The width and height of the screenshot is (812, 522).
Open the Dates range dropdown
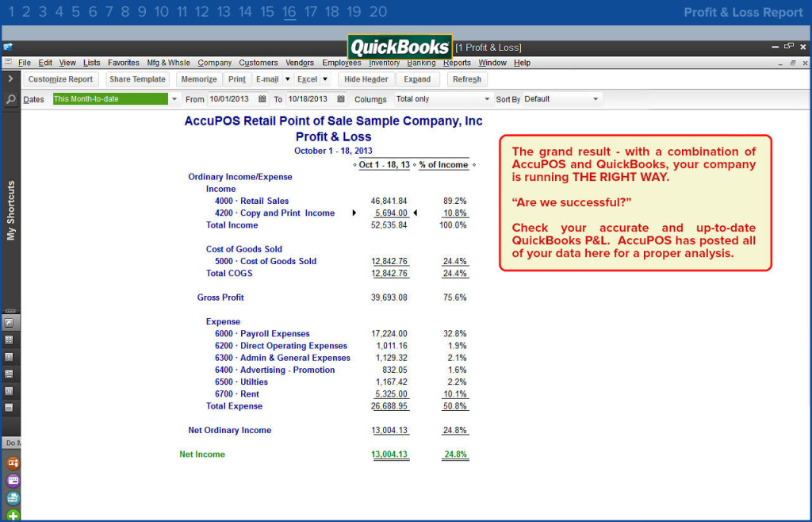(x=174, y=99)
